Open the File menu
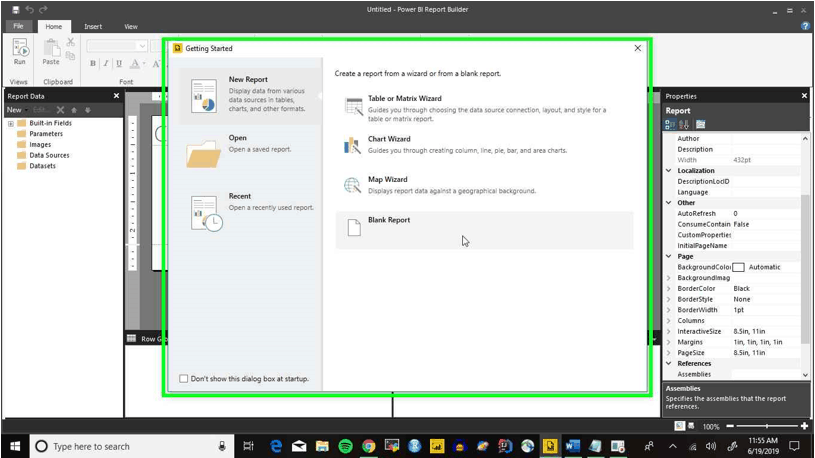 point(18,26)
